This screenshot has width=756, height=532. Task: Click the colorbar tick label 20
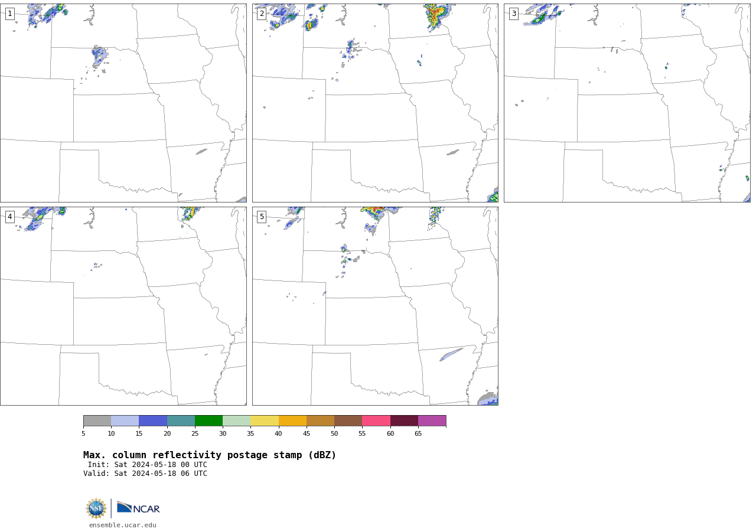167,433
